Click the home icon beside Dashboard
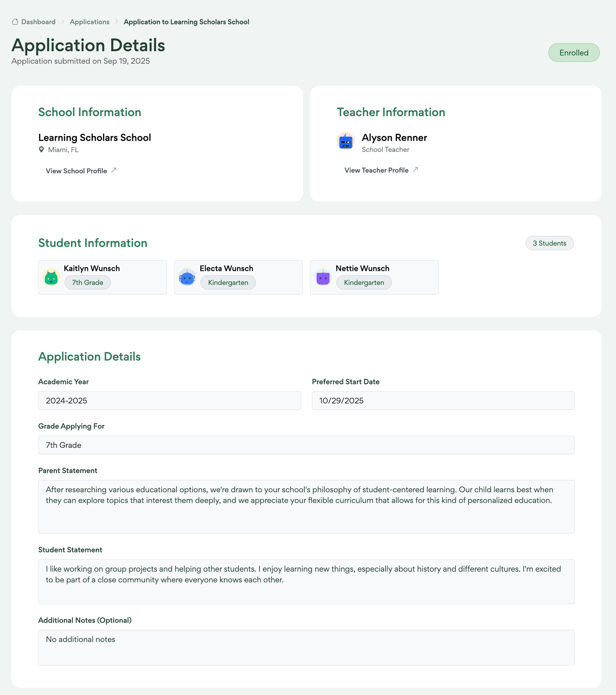This screenshot has height=695, width=616. (15, 22)
